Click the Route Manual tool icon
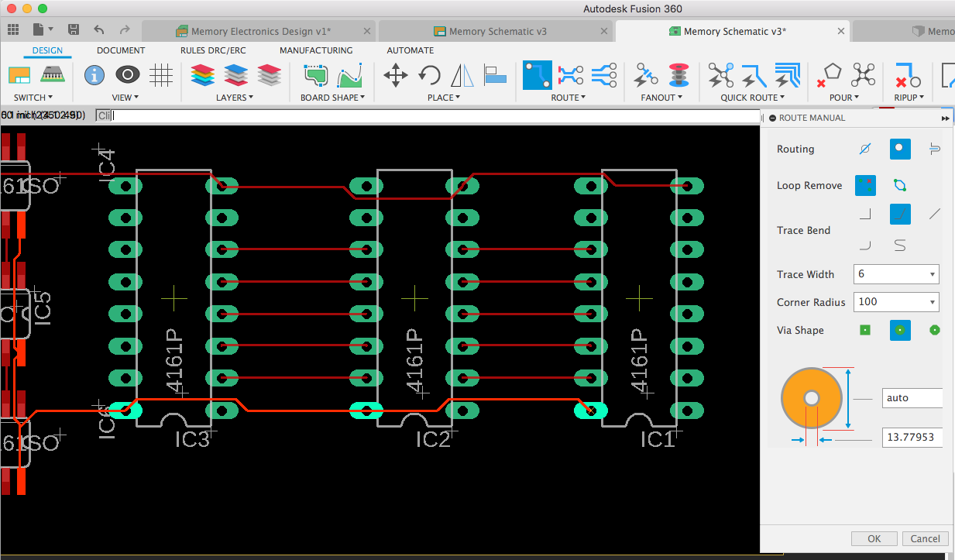Viewport: 955px width, 560px height. 538,76
